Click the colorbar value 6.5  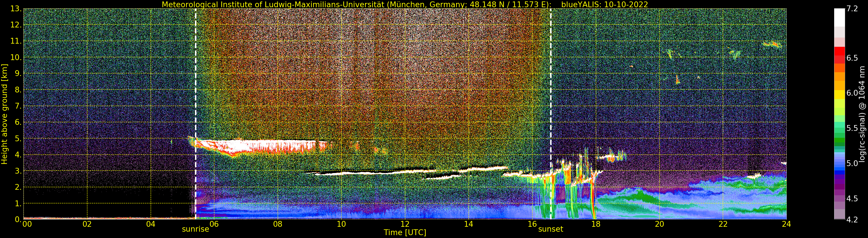852,58
